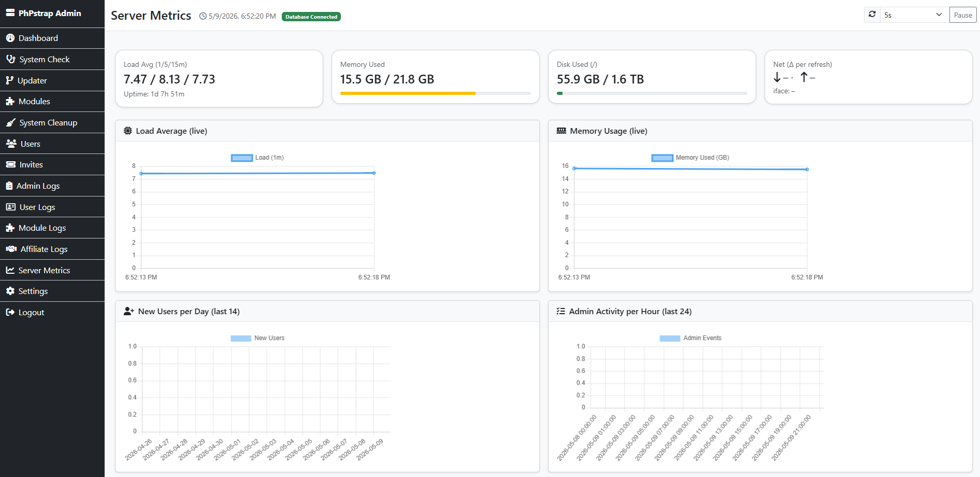Click the CPU chip icon in Load Average header

128,131
